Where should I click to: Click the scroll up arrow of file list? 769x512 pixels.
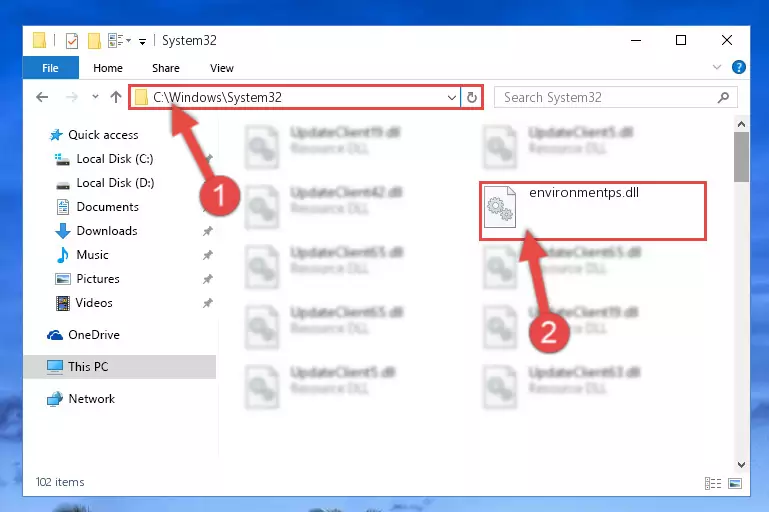[x=742, y=124]
